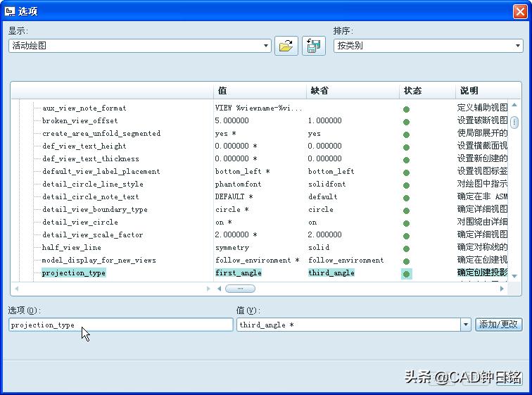Click the 说明 column header
This screenshot has height=395, width=532.
[488, 91]
